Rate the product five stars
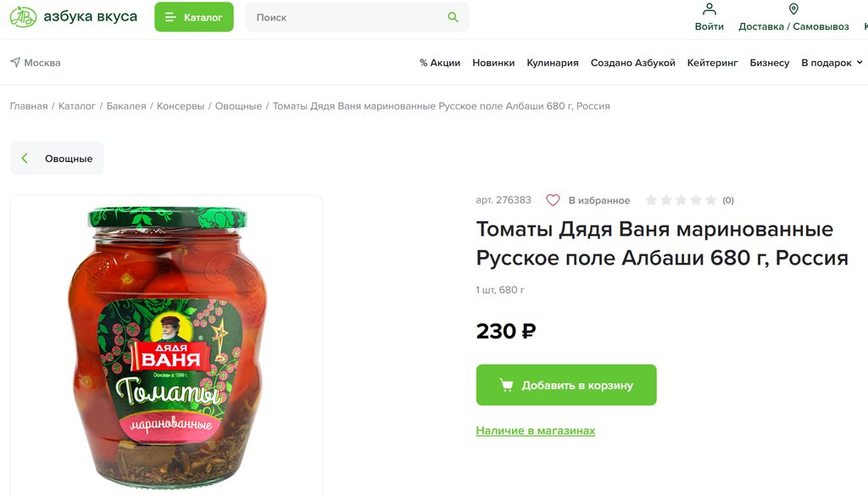Viewport: 868px width, 497px height. 709,200
